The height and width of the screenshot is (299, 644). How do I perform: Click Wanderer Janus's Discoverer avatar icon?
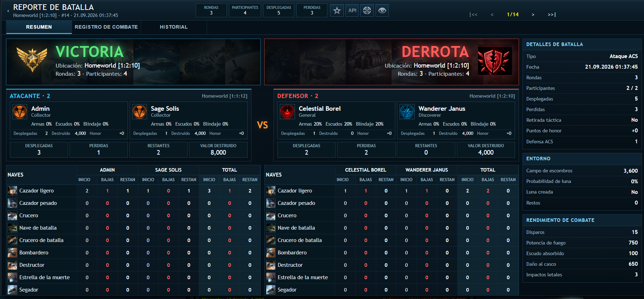[407, 112]
